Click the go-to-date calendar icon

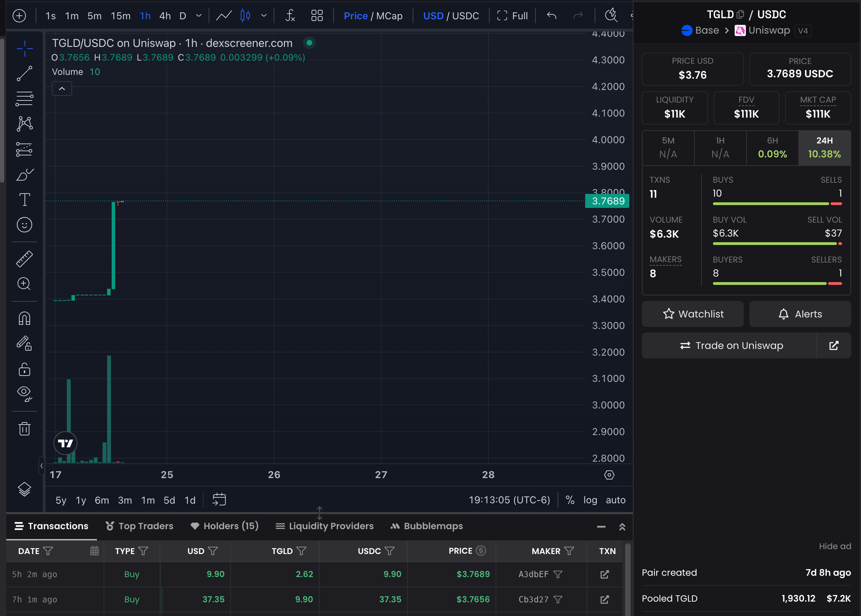pyautogui.click(x=219, y=499)
